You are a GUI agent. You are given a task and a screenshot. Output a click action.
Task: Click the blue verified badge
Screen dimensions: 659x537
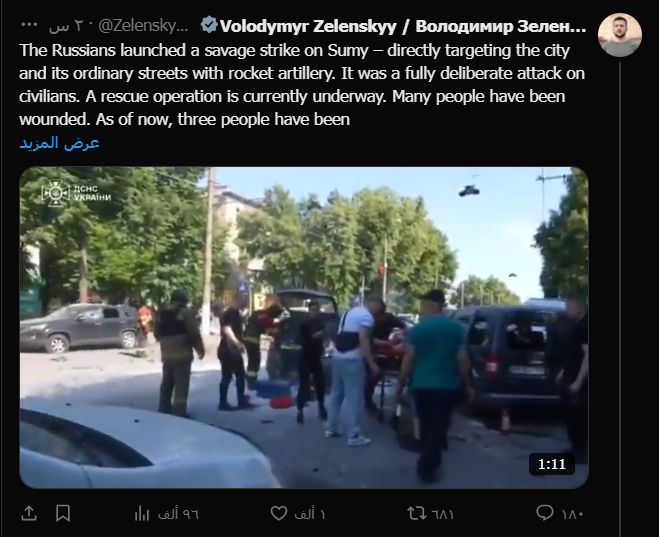(209, 25)
